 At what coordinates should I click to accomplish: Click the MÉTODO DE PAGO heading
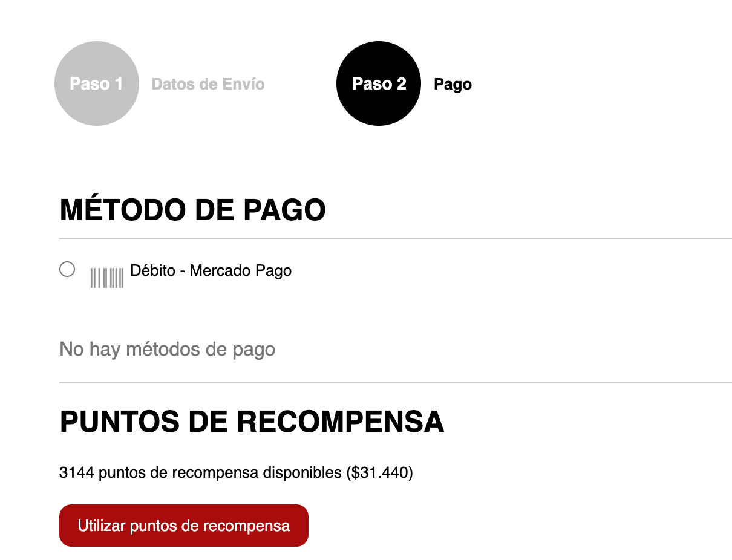click(x=193, y=210)
